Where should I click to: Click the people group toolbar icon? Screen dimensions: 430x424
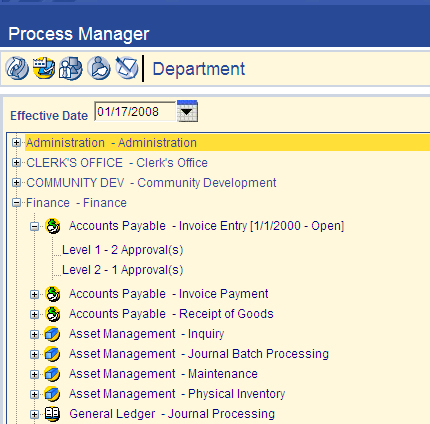pos(71,68)
